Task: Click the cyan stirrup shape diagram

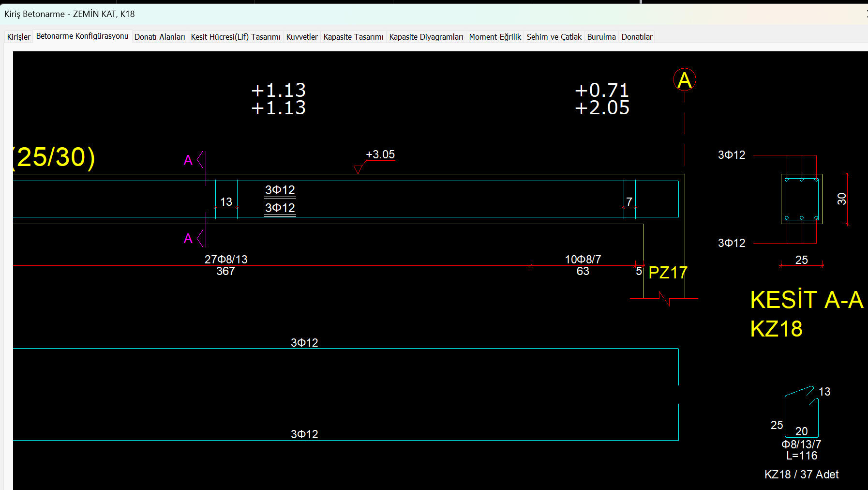Action: (x=801, y=413)
